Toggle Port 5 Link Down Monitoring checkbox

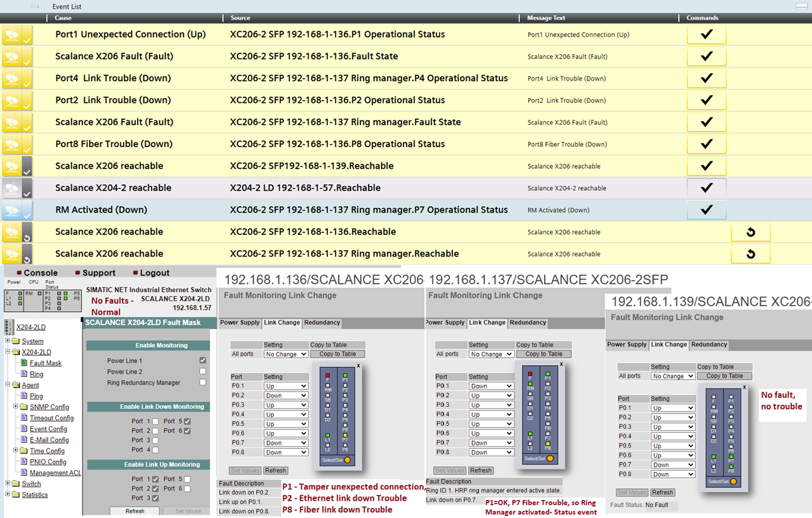click(x=186, y=421)
